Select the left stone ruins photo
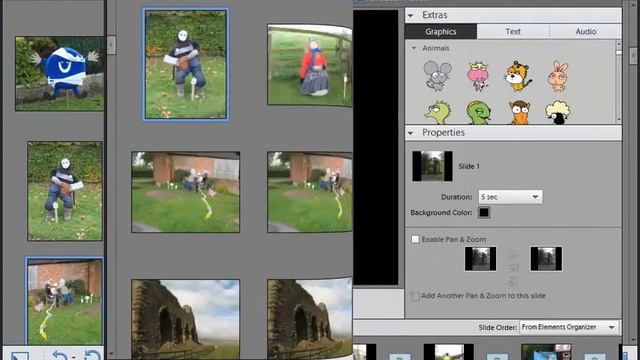640x360 pixels. click(185, 319)
